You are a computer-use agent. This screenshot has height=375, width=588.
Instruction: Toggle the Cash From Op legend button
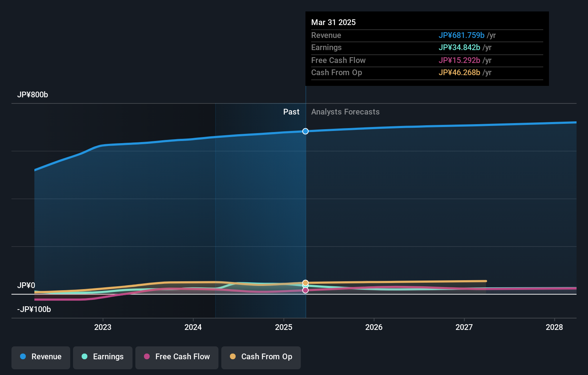pyautogui.click(x=261, y=357)
